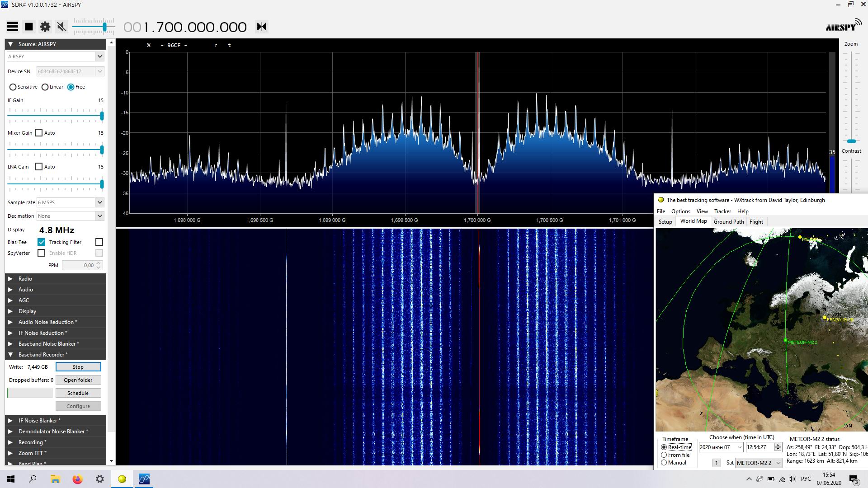Switch to Flight tab in WXtrack
The height and width of the screenshot is (488, 868).
[756, 222]
